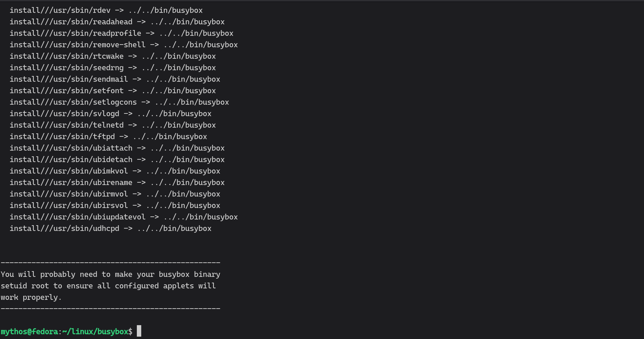Click the readprofile symlink line
Image resolution: width=644 pixels, height=339 pixels.
(x=121, y=33)
